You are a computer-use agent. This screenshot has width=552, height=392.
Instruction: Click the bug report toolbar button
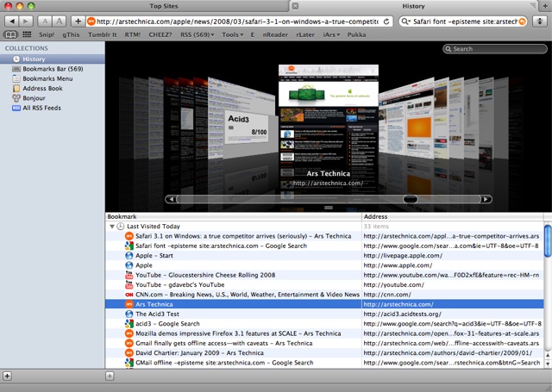coord(540,22)
